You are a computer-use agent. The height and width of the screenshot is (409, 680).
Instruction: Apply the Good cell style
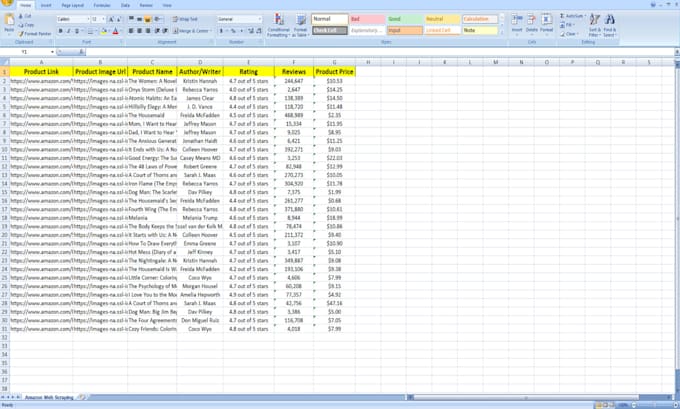405,19
